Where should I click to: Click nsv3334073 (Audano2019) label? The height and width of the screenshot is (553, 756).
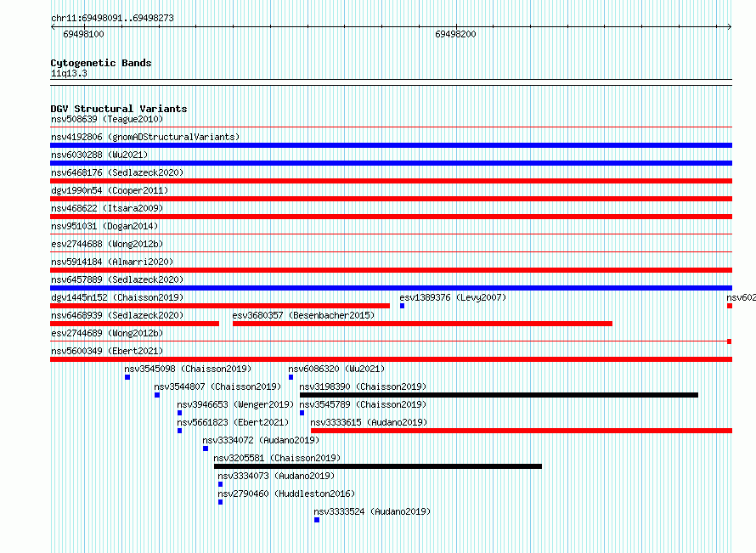point(276,476)
